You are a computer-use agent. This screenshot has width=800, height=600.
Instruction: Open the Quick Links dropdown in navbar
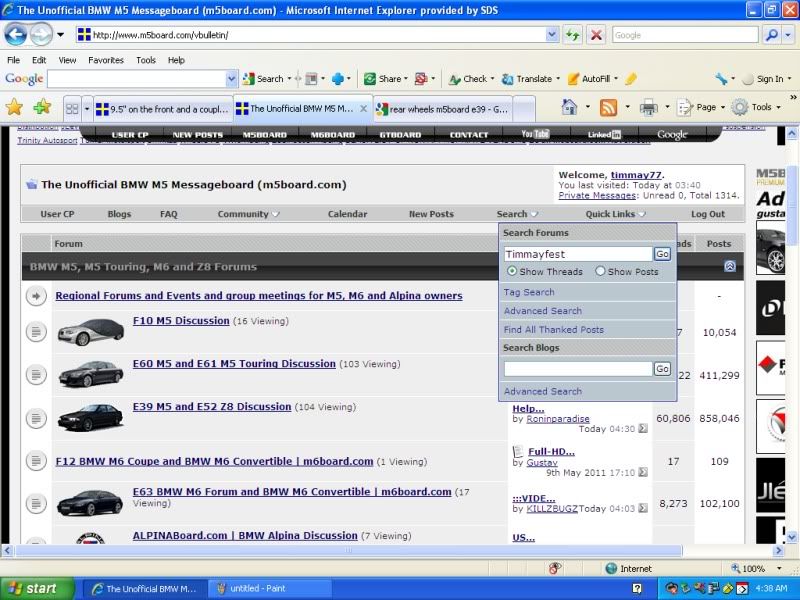[615, 214]
